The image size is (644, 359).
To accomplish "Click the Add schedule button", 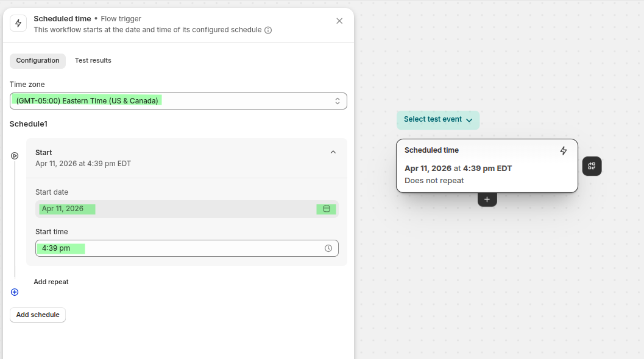I will pos(38,315).
